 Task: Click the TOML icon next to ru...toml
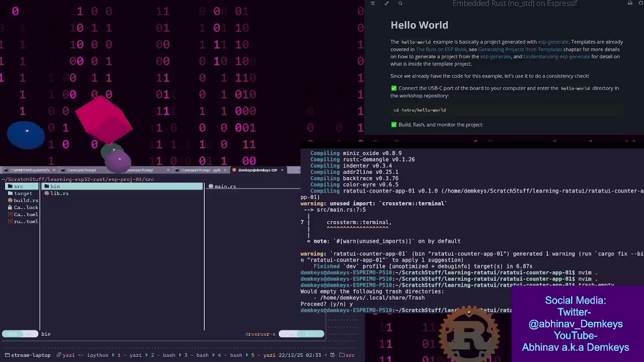point(10,222)
